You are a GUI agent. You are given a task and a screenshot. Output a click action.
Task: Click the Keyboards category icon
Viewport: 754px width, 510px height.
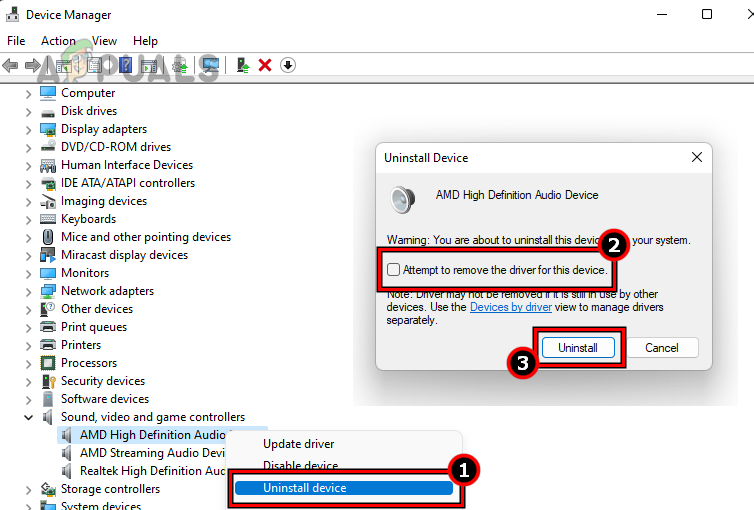[48, 219]
